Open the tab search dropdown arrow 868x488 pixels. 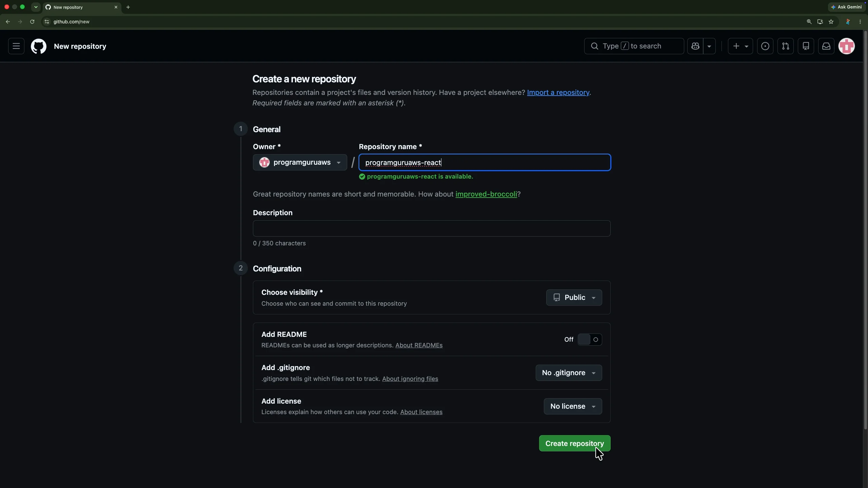tap(36, 7)
